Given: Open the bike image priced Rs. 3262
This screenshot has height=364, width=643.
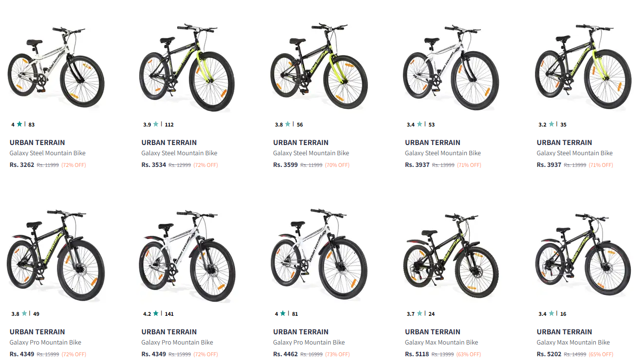Looking at the screenshot, I should point(56,67).
